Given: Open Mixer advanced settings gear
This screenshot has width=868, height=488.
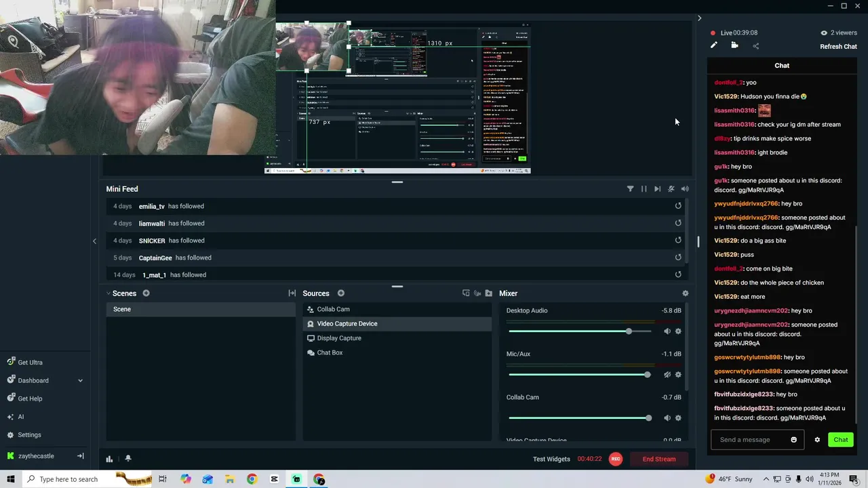Looking at the screenshot, I should coord(686,293).
